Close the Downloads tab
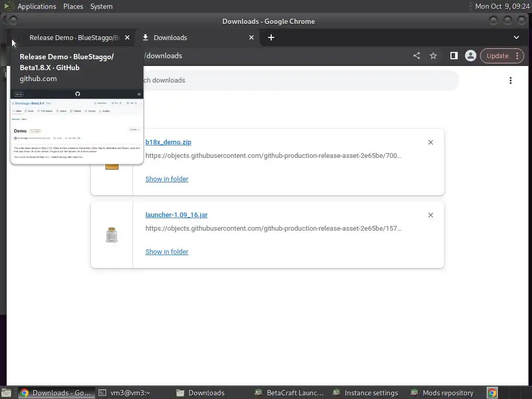Viewport: 532px width, 399px height. coord(251,37)
